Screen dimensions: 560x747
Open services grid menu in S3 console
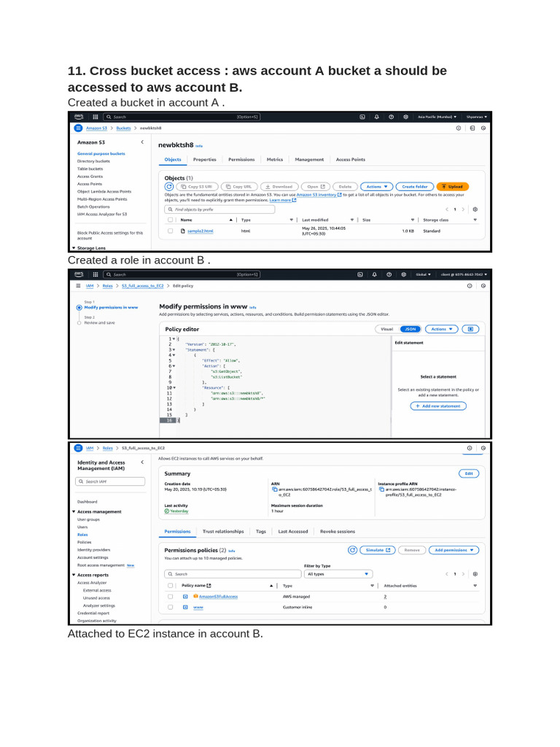(96, 117)
